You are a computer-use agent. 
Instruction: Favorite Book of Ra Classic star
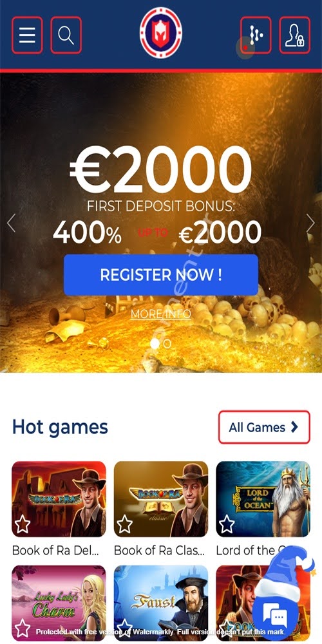[x=124, y=524]
